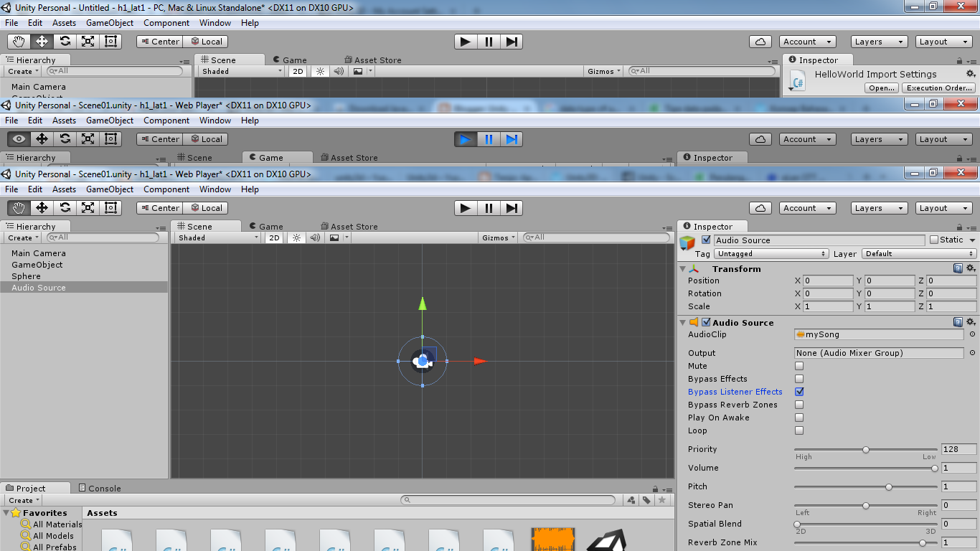Stop playback with the active play-mode window Play button

click(466, 139)
